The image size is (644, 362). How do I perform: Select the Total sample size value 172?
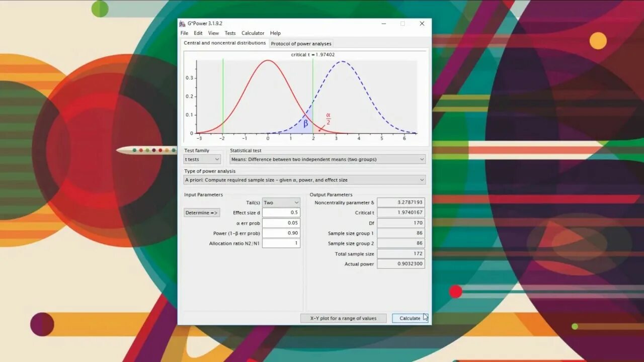401,254
